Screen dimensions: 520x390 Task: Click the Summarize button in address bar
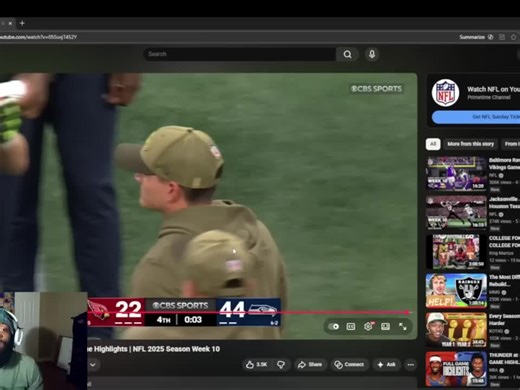(472, 37)
